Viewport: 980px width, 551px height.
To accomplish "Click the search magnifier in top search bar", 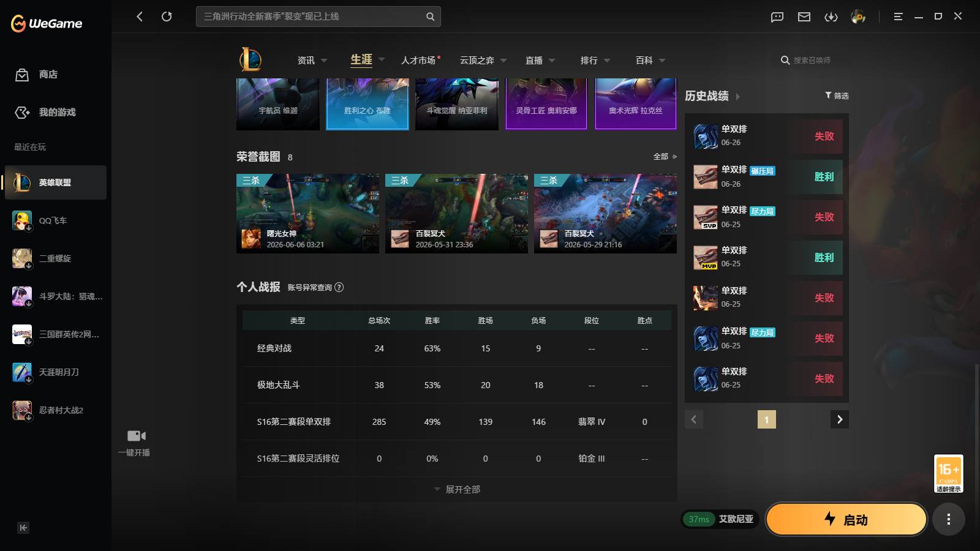I will click(x=430, y=17).
